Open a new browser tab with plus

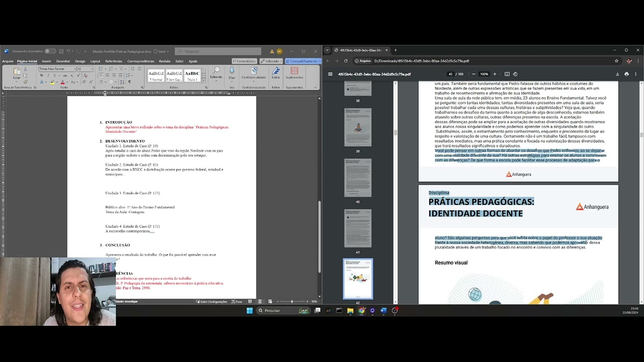[395, 50]
